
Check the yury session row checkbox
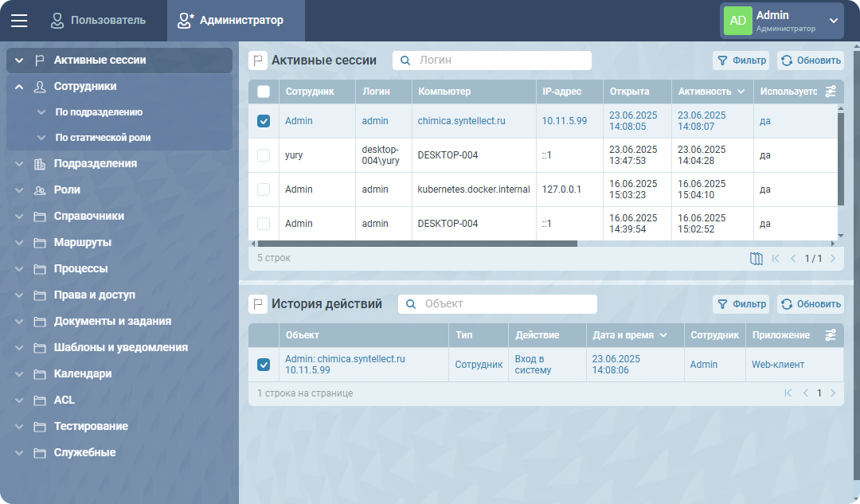coord(264,155)
